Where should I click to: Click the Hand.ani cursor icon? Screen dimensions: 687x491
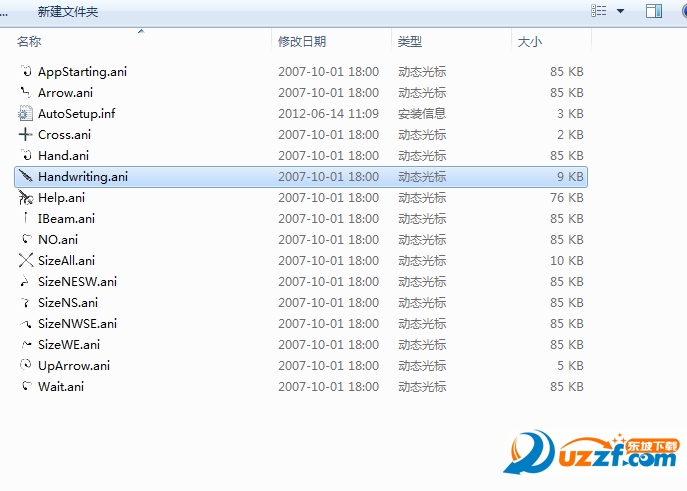pos(26,155)
